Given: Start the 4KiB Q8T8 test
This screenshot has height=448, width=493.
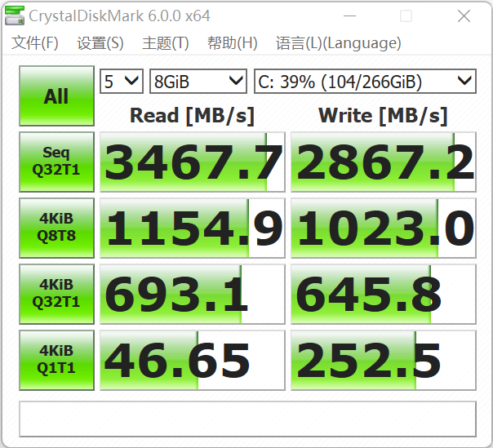Looking at the screenshot, I should (x=56, y=228).
